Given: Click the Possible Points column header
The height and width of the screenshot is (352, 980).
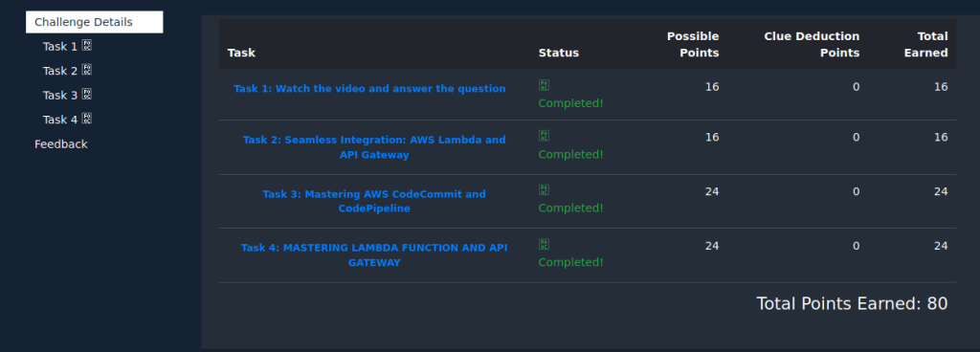Looking at the screenshot, I should click(693, 44).
